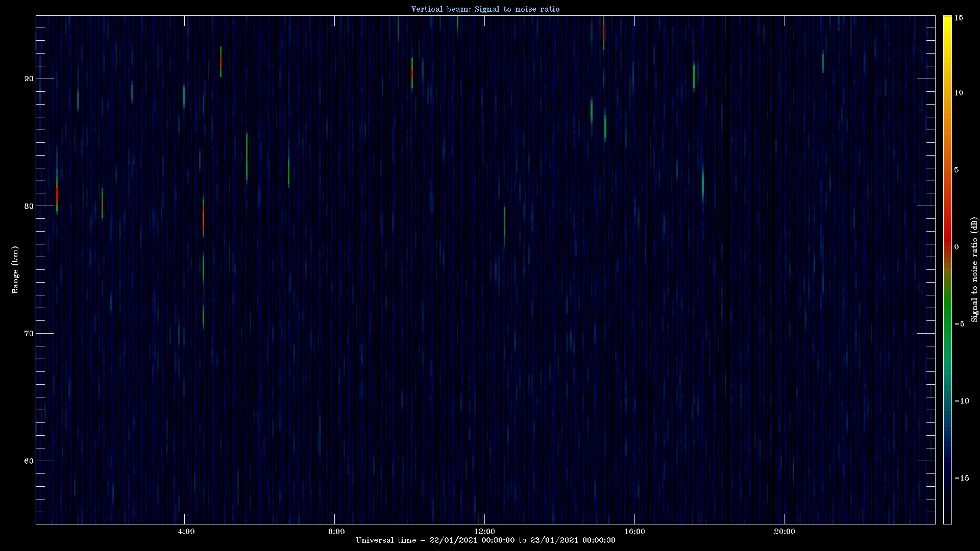980x551 pixels.
Task: Click the Universal time date range label
Action: [x=485, y=540]
